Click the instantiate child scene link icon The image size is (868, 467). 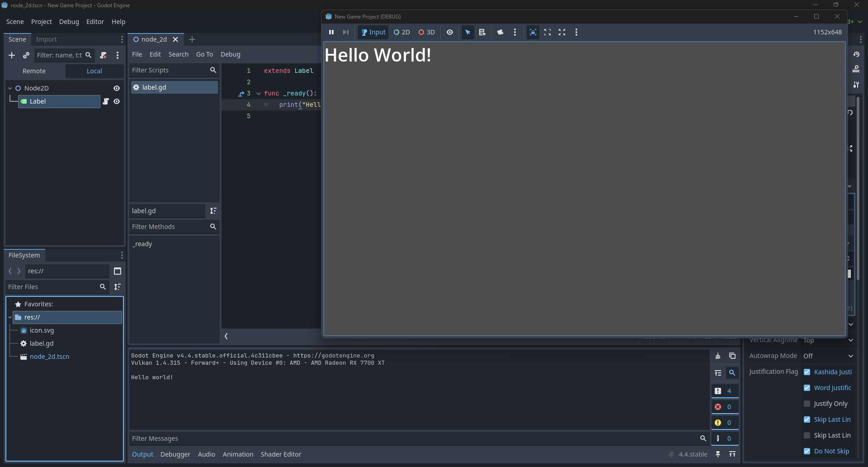pyautogui.click(x=26, y=55)
